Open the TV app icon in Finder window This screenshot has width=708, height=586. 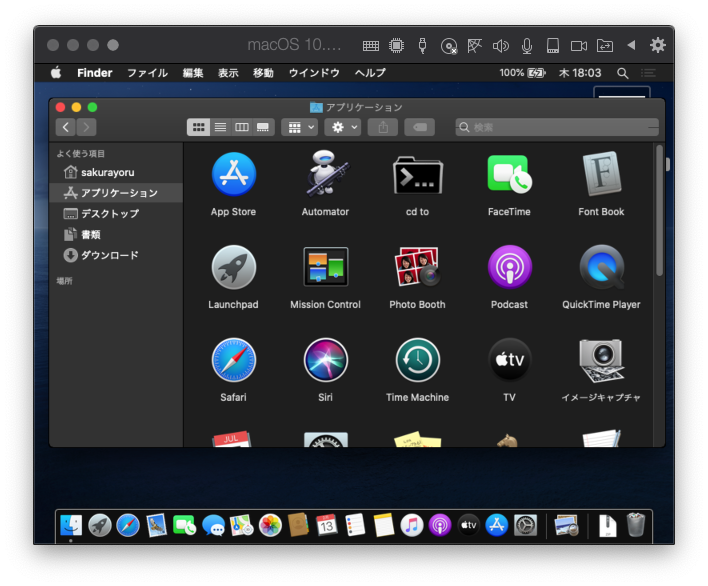510,360
